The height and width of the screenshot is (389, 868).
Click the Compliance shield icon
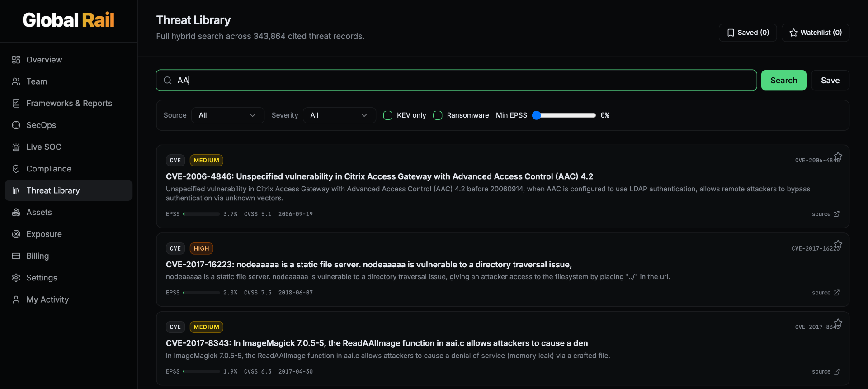(16, 169)
